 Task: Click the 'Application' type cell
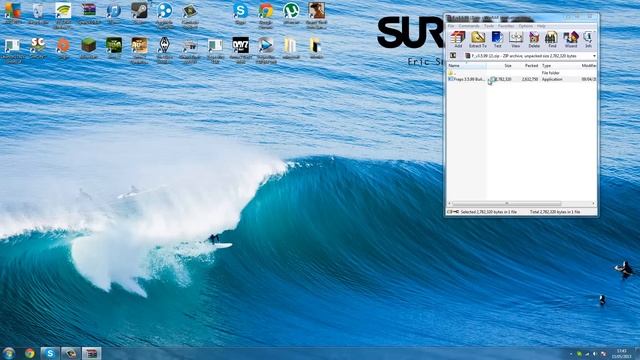point(552,79)
